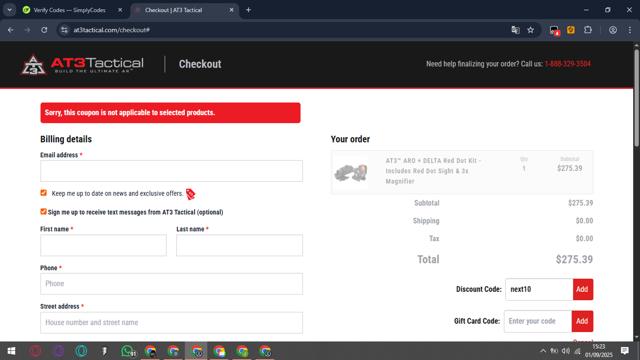
Task: Click the Discount Code field containing next10
Action: 539,289
